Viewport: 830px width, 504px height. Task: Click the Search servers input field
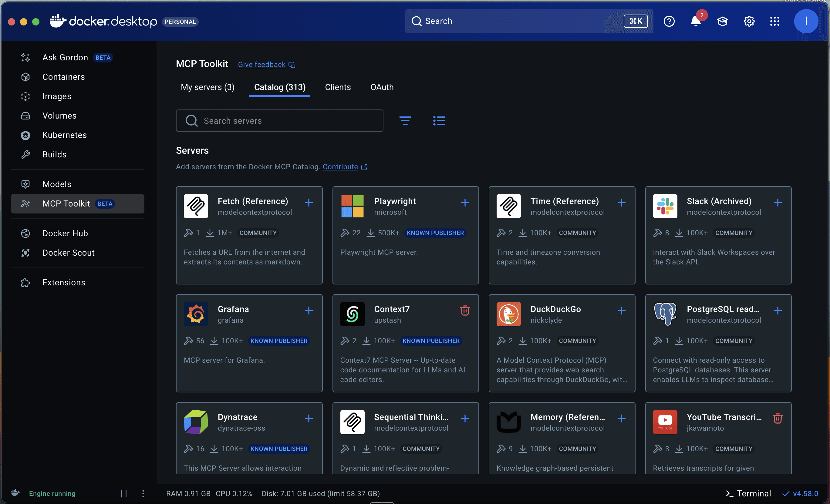(x=280, y=121)
